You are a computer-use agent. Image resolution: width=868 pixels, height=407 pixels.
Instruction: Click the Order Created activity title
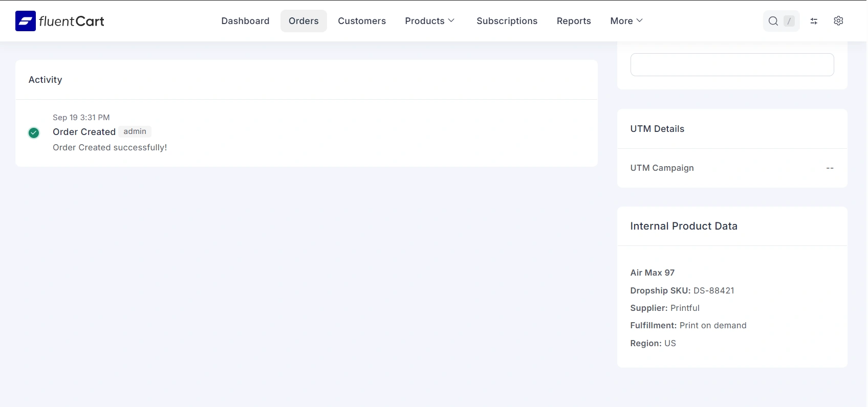pos(84,132)
